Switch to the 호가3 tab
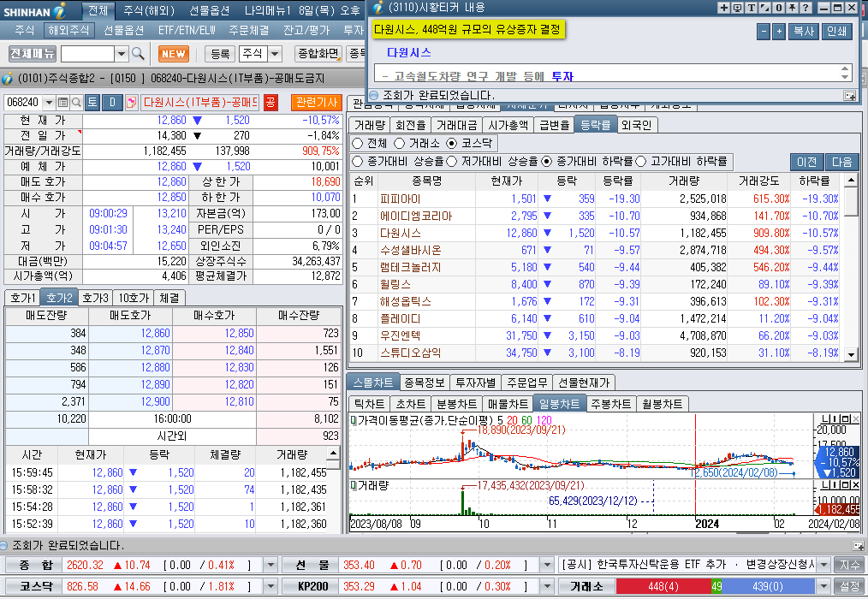 coord(95,298)
